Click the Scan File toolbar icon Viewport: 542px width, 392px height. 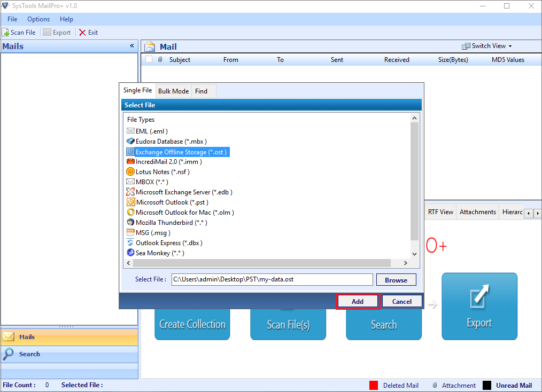(x=5, y=33)
